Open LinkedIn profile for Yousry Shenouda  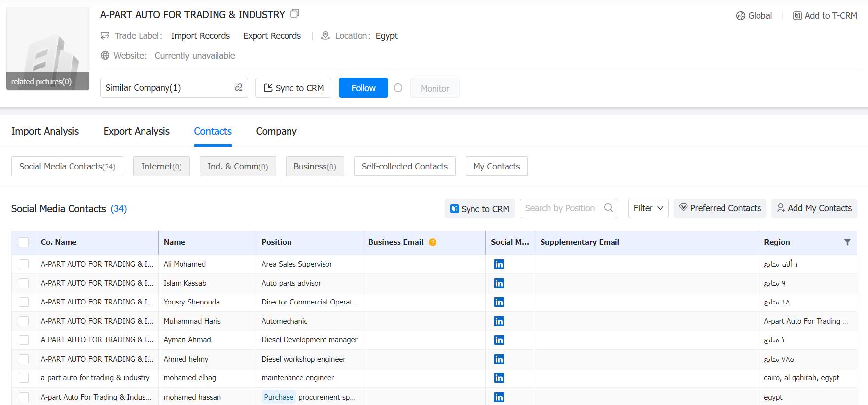click(499, 302)
